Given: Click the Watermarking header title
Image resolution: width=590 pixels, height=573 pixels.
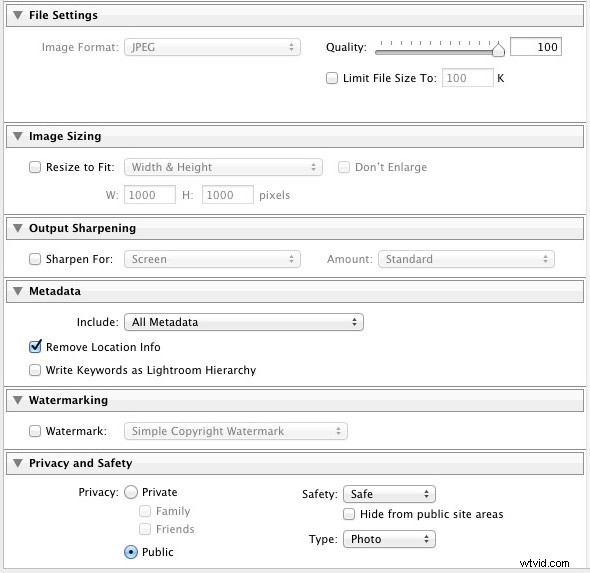Looking at the screenshot, I should tap(68, 400).
